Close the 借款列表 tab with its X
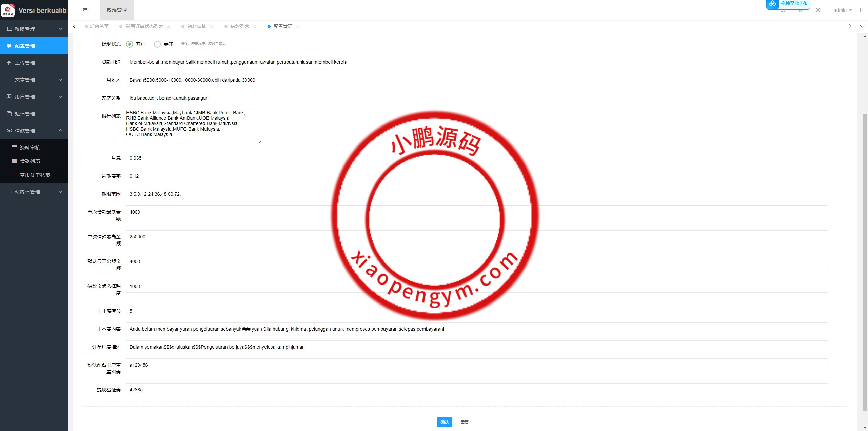868x431 pixels. tap(255, 27)
